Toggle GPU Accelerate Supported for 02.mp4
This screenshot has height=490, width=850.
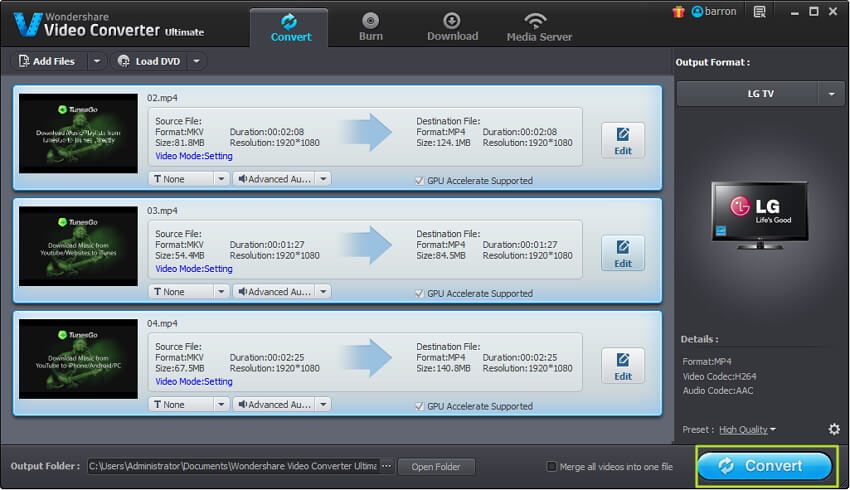[419, 180]
